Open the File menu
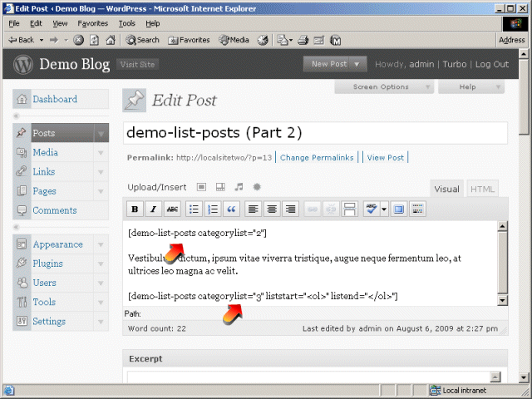Image resolution: width=532 pixels, height=399 pixels. tap(14, 23)
